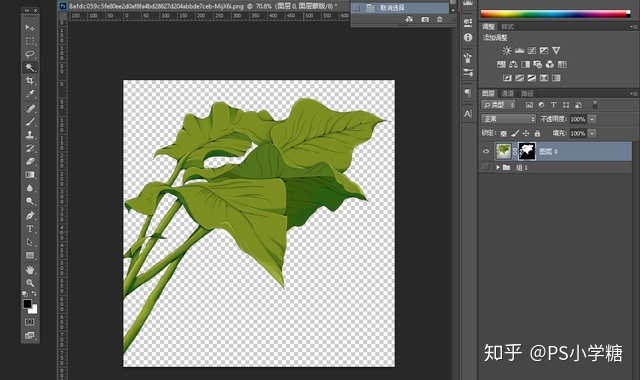The width and height of the screenshot is (640, 380).
Task: Select the layer mask thumbnail of 图层 0
Action: 527,151
